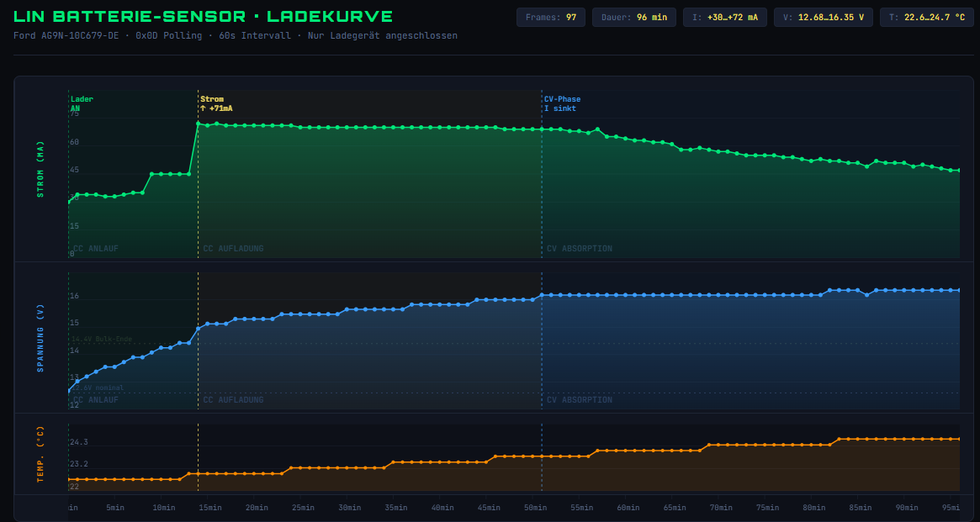
Task: Select the current range badge in mA
Action: coord(724,17)
